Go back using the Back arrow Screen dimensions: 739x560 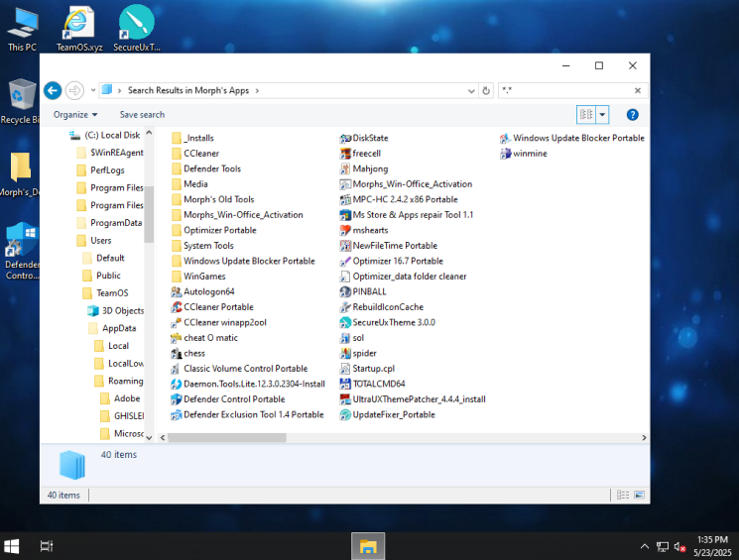pyautogui.click(x=53, y=90)
